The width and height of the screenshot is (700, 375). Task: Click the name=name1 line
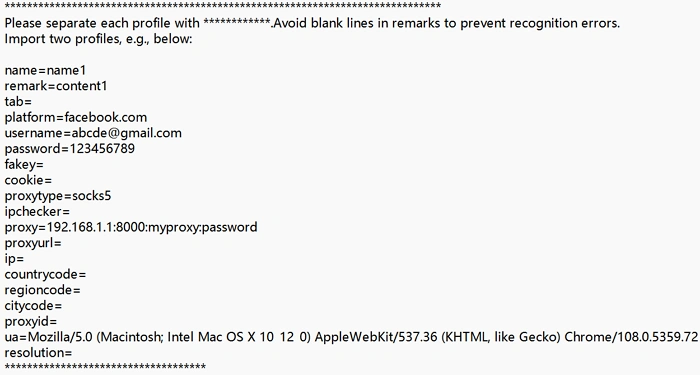point(45,70)
